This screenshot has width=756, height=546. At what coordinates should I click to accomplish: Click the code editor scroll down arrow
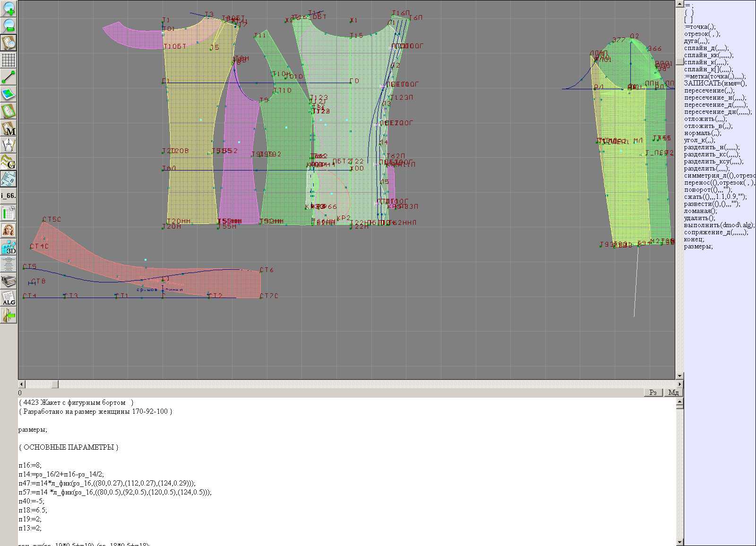coord(679,542)
